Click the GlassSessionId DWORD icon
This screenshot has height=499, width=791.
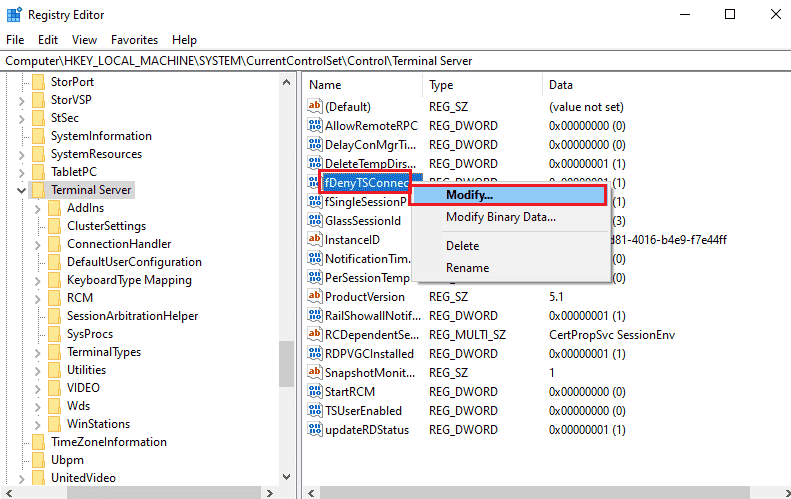(x=315, y=220)
